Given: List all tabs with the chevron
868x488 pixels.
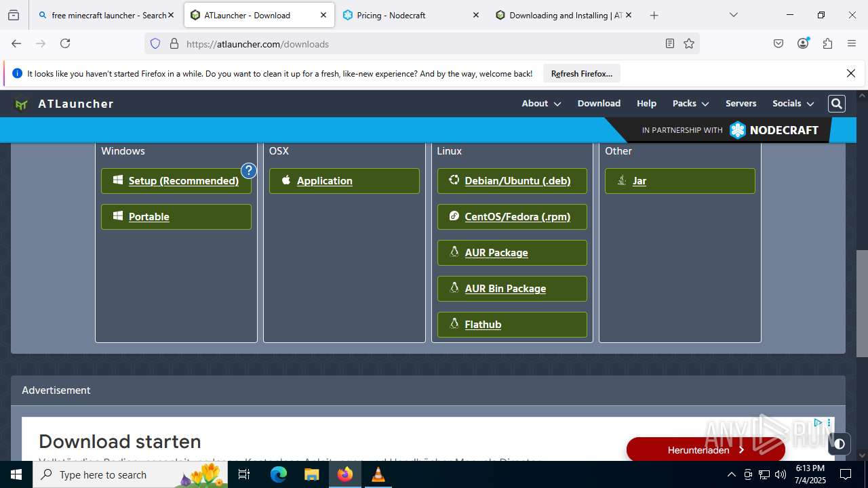Looking at the screenshot, I should tap(734, 15).
